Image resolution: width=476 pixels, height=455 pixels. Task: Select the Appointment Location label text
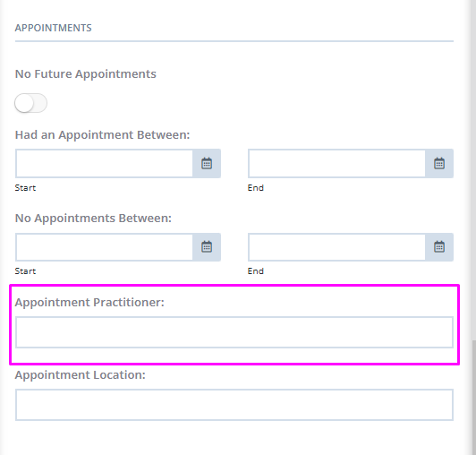point(81,374)
